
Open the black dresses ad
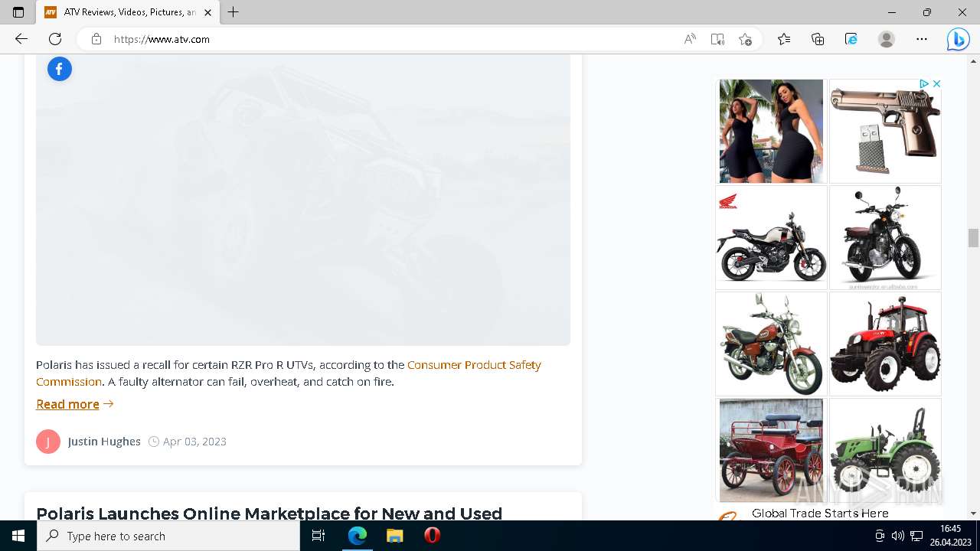[x=771, y=131]
